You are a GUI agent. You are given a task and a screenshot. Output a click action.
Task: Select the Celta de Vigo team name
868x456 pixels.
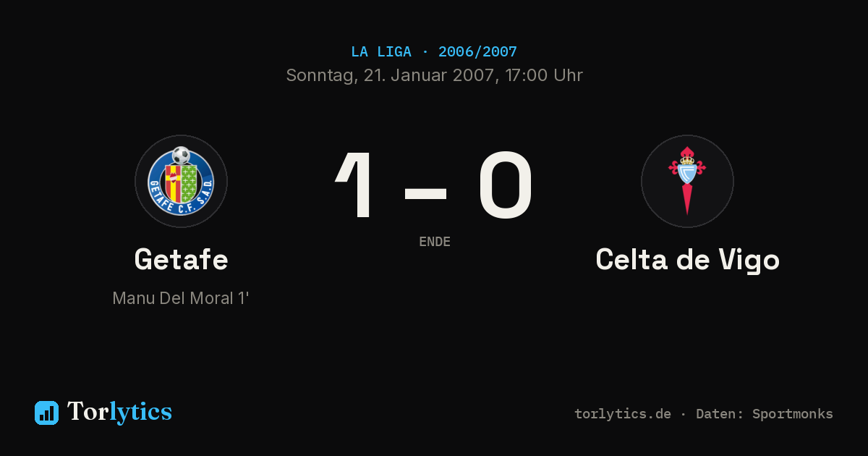pyautogui.click(x=687, y=260)
